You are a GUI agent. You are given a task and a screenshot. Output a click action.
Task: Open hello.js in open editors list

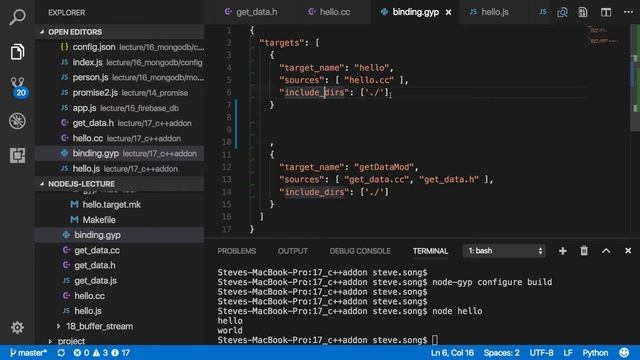point(120,169)
